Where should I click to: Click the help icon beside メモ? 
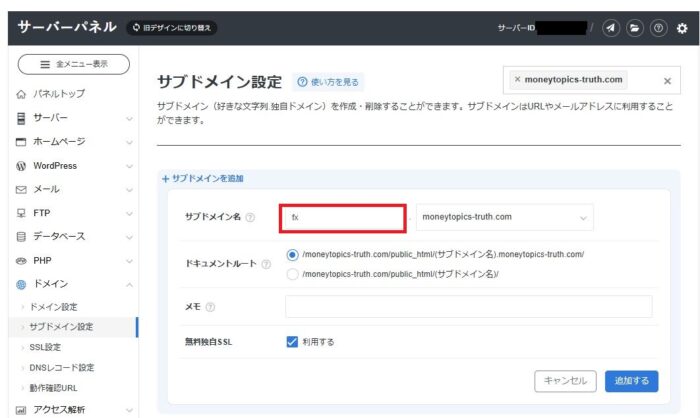(x=211, y=307)
